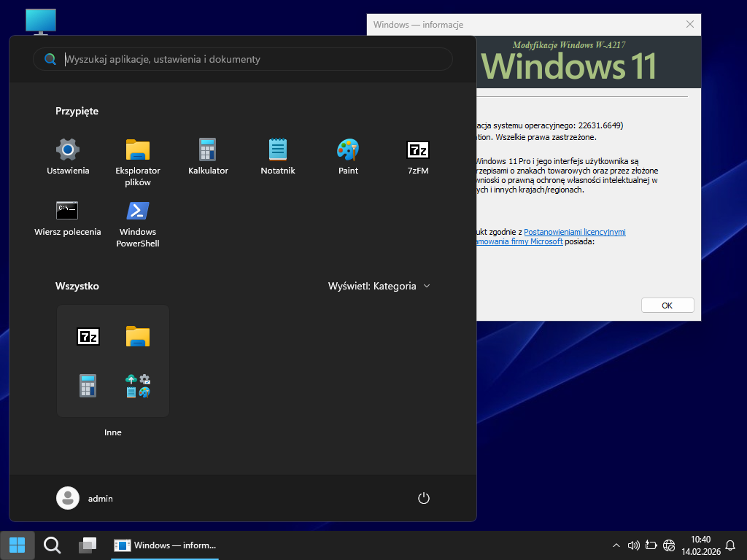The width and height of the screenshot is (747, 560).
Task: Expand the Wyświetl: Kategoria dropdown
Action: click(379, 286)
